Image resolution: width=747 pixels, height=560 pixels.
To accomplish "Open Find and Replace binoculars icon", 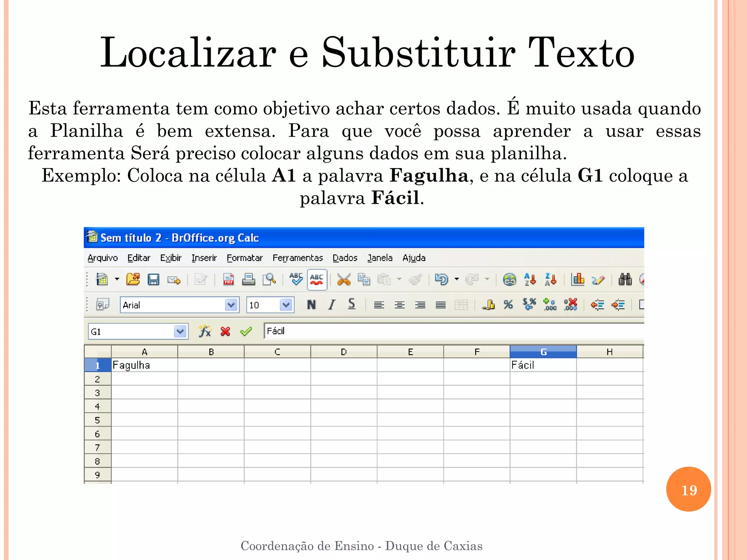I will click(625, 280).
